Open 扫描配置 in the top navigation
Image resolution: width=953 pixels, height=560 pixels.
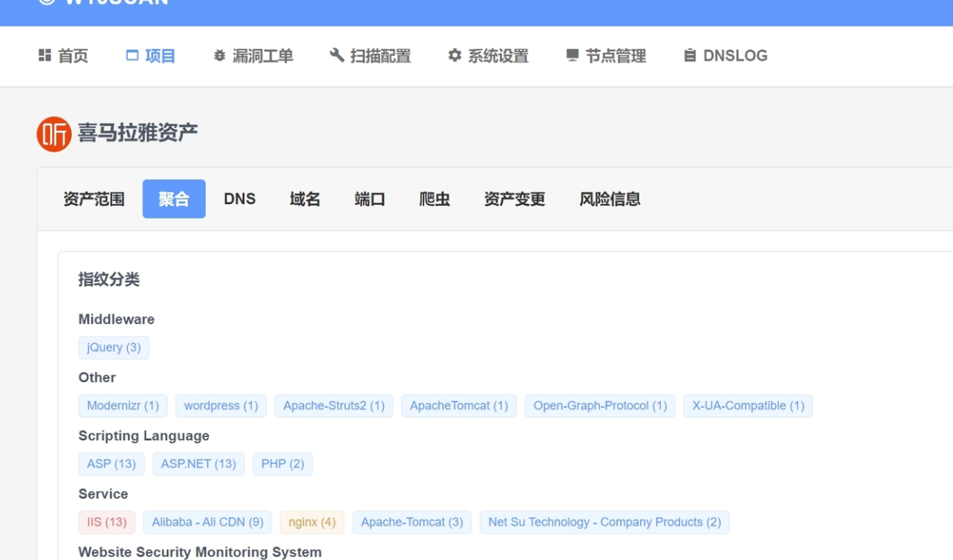coord(371,56)
